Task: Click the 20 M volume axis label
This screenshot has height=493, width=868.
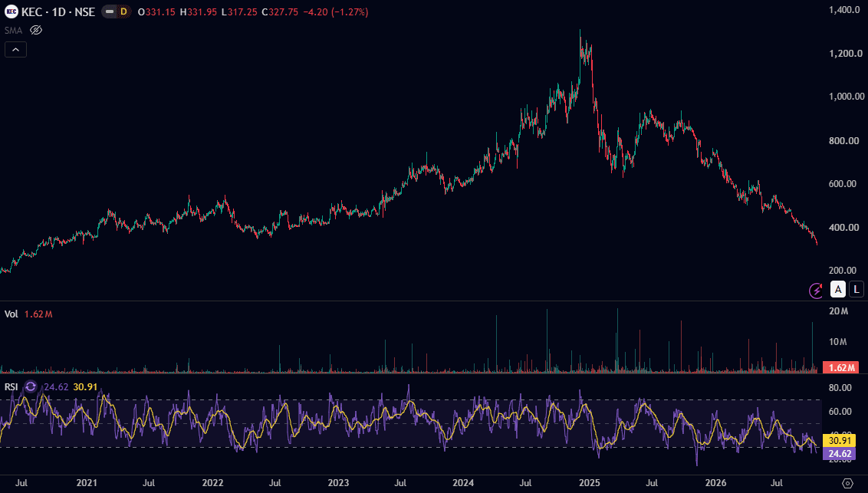Action: click(838, 311)
